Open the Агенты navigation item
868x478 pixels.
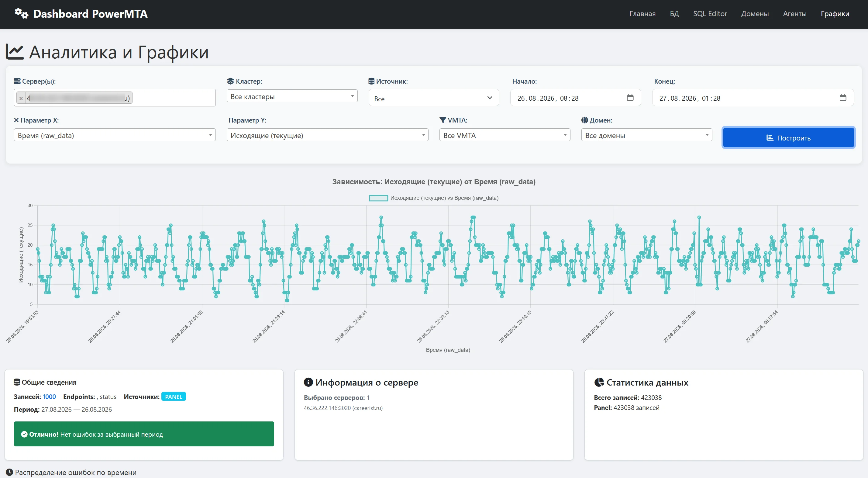pos(794,13)
